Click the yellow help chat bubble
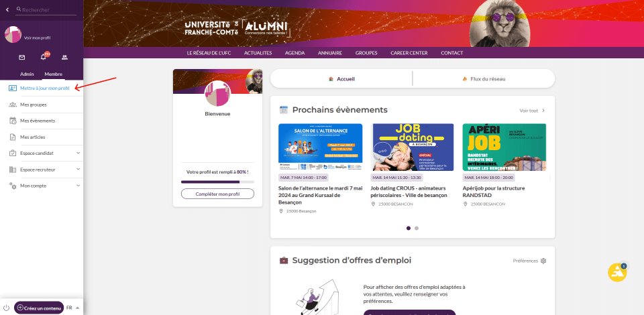 click(x=617, y=272)
